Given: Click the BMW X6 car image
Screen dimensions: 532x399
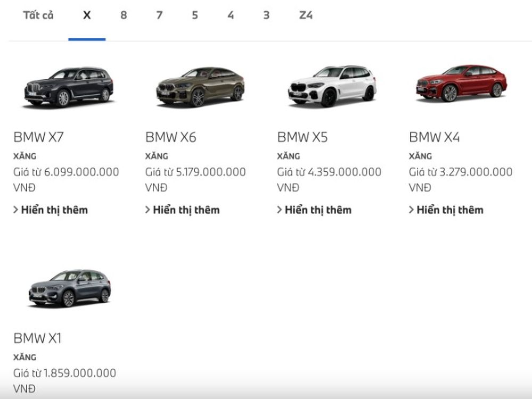Looking at the screenshot, I should 200,87.
